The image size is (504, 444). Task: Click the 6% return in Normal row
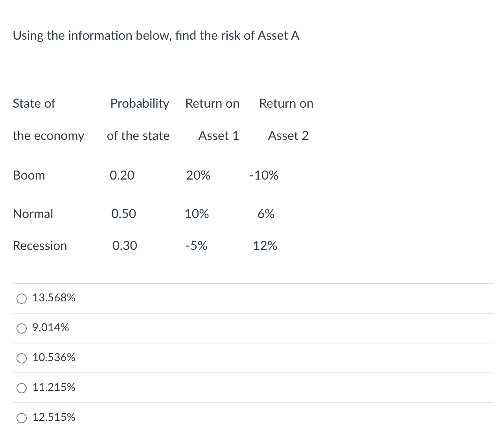click(x=266, y=214)
